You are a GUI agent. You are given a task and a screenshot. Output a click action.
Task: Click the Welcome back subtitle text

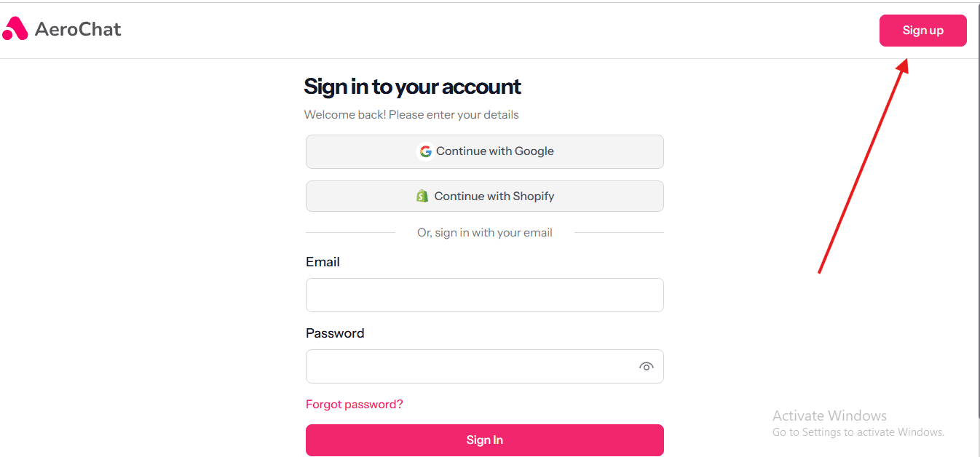(411, 114)
